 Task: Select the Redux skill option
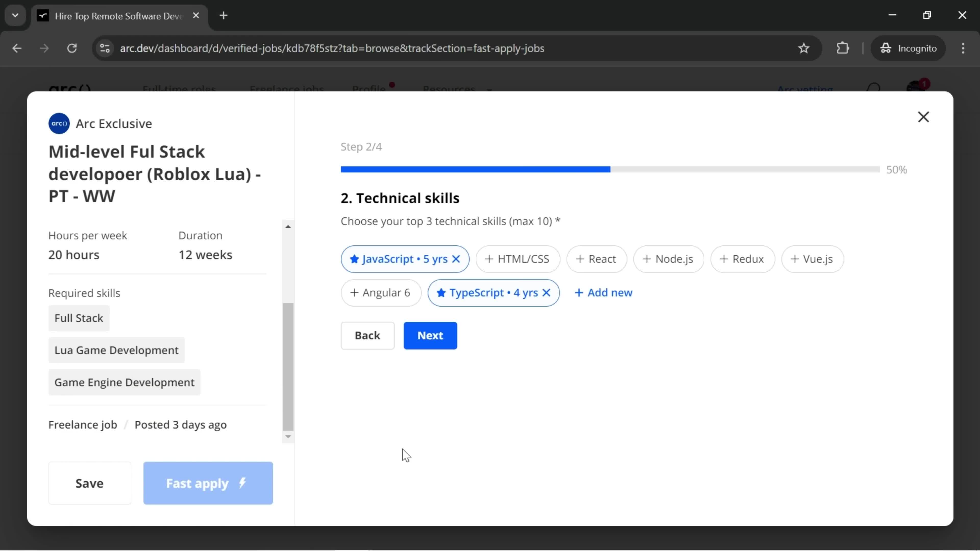pyautogui.click(x=742, y=259)
